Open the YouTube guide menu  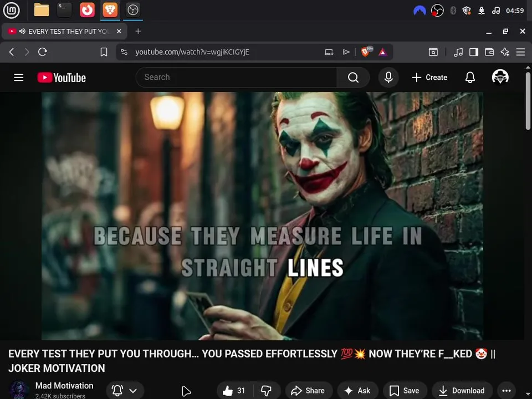click(x=19, y=78)
